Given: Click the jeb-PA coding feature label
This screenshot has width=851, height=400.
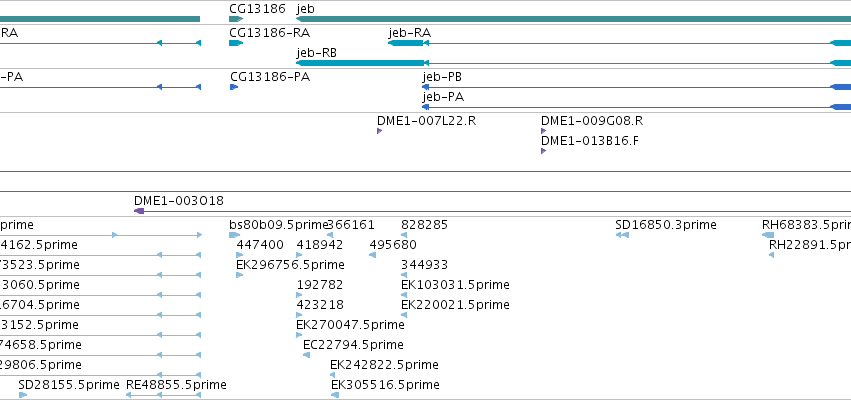Looking at the screenshot, I should coord(443,98).
